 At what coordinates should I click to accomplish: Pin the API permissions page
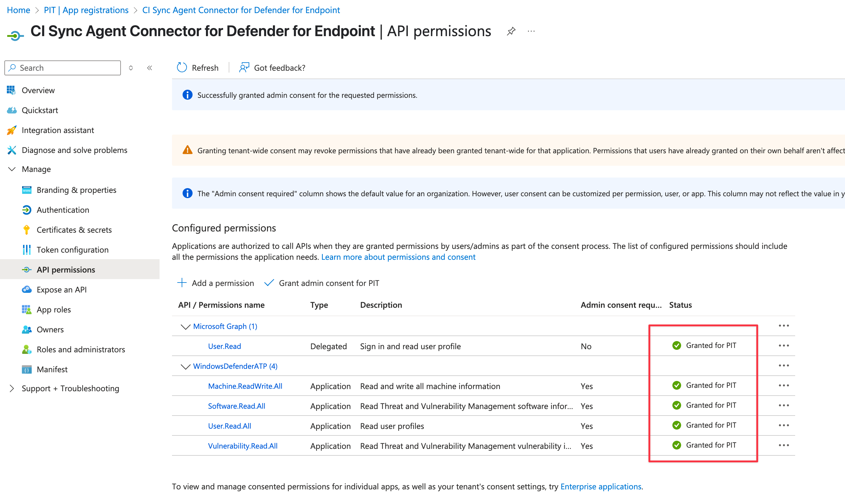[511, 31]
